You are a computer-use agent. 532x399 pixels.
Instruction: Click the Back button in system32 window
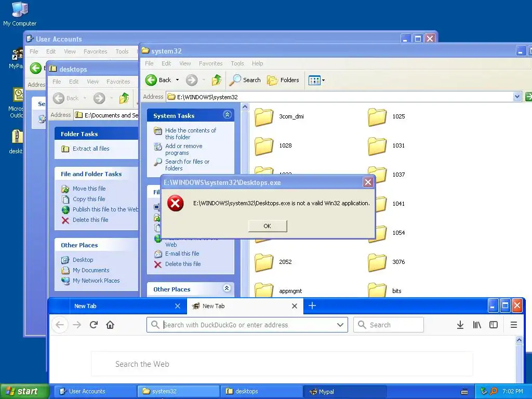coord(159,80)
